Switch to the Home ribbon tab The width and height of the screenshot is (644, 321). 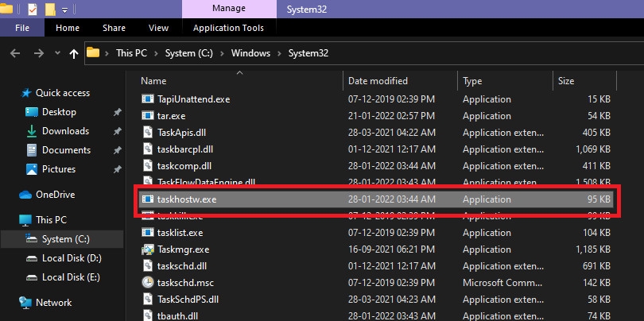[68, 28]
